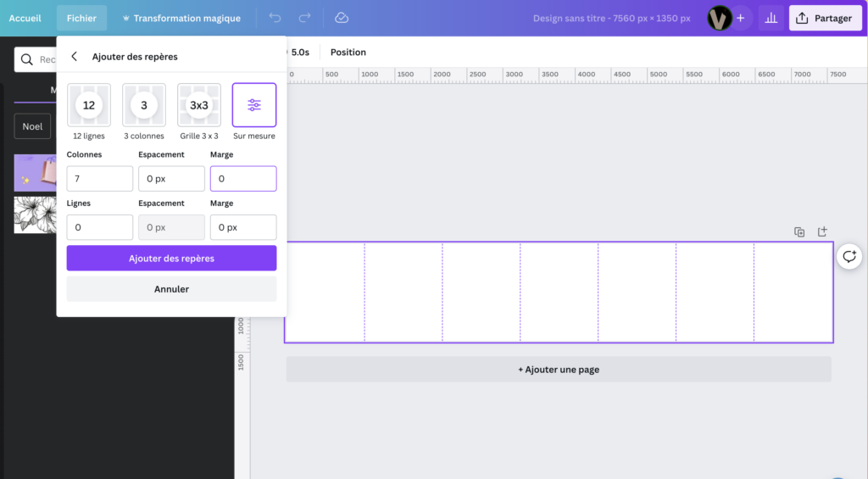This screenshot has height=479, width=868.
Task: Click the Ajouter des repères purple button
Action: tap(171, 258)
